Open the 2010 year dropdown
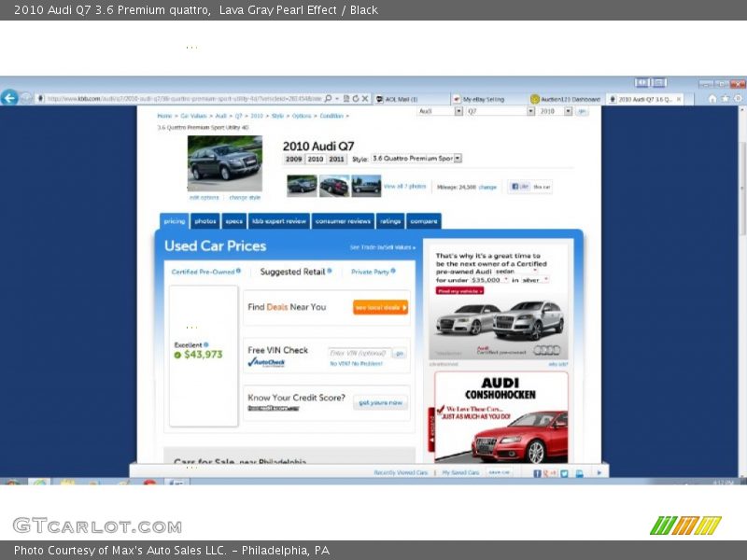 pos(555,111)
